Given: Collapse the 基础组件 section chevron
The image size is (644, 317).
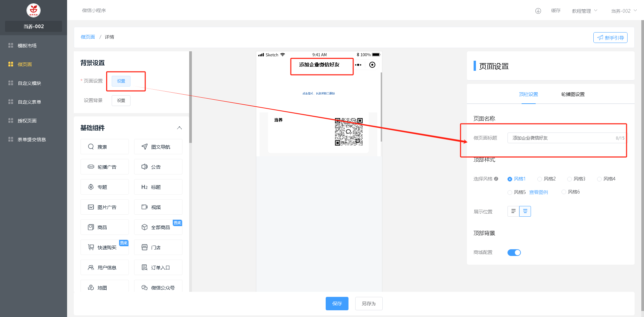Looking at the screenshot, I should pos(179,128).
